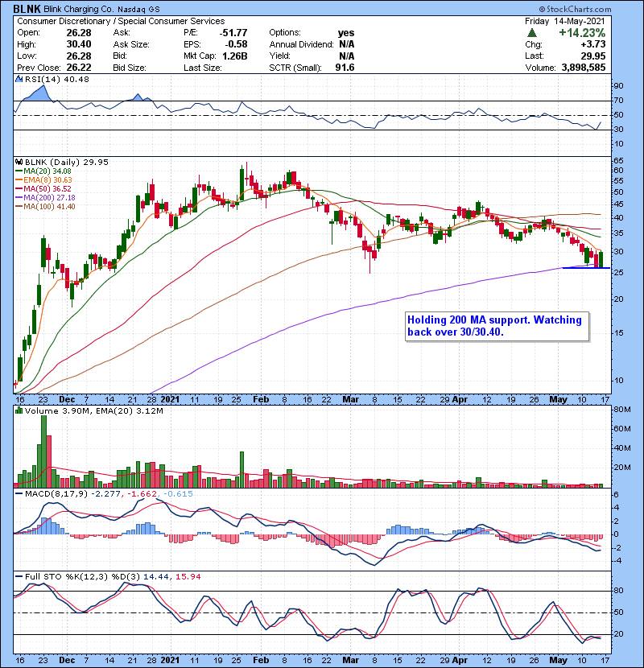
Task: Click the Volume value 3,898,585
Action: (584, 68)
